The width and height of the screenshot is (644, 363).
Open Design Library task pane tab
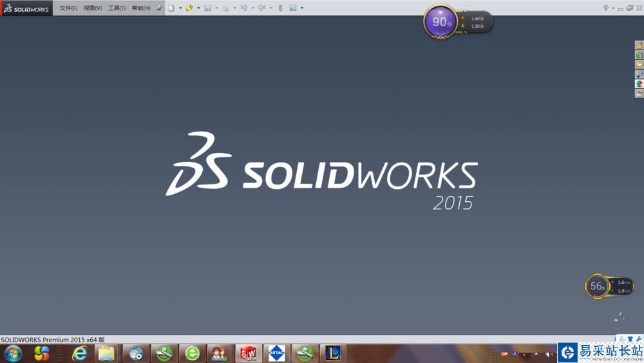(639, 55)
